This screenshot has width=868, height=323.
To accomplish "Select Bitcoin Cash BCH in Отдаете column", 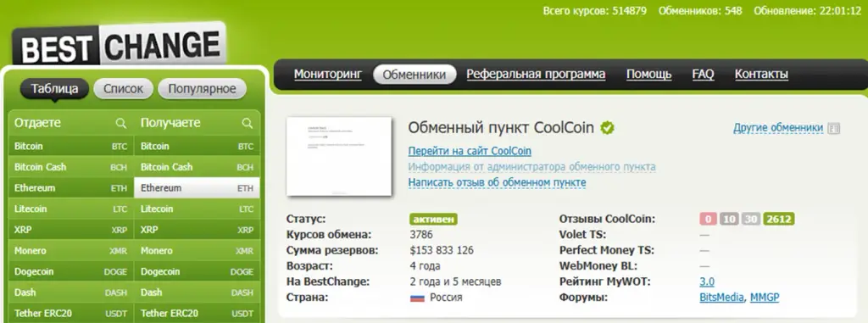I will 71,167.
